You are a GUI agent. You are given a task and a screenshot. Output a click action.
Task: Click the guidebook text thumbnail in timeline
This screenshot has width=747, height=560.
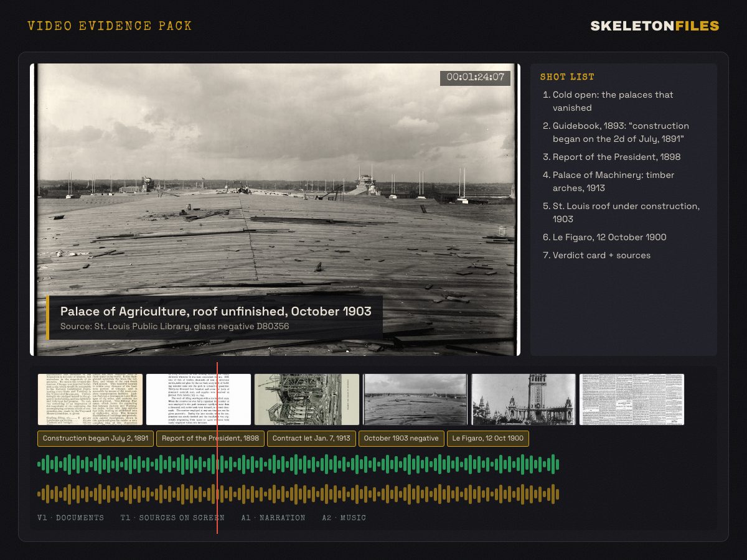click(90, 399)
